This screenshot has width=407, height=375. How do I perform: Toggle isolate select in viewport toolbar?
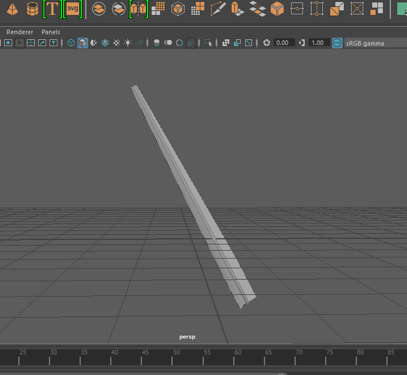pos(208,43)
